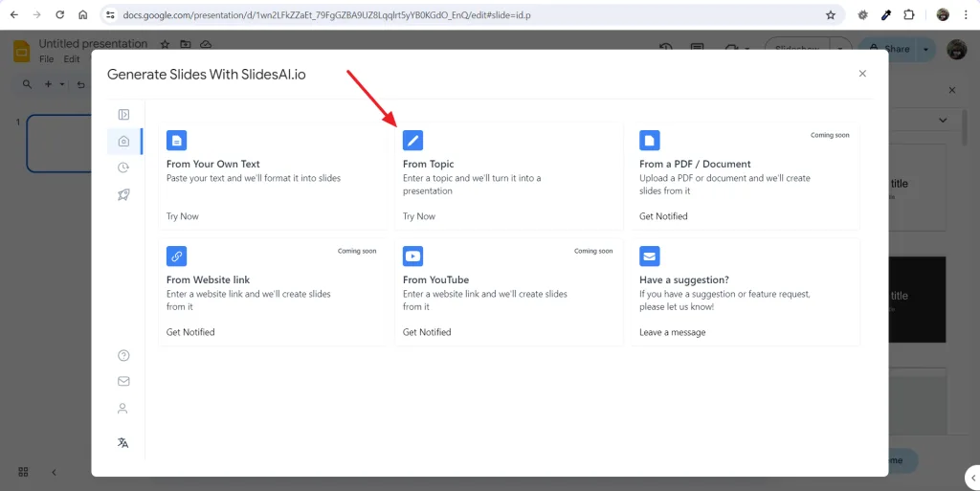Click the envelope contact icon in sidebar
The image size is (980, 491).
pos(123,381)
